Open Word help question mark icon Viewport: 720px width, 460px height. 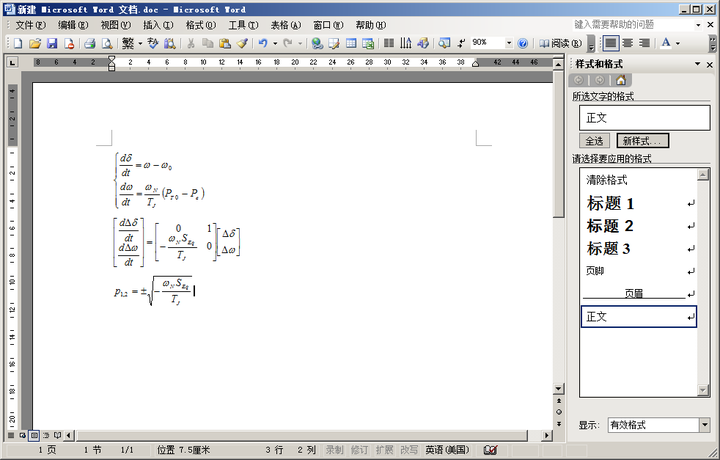pos(523,43)
